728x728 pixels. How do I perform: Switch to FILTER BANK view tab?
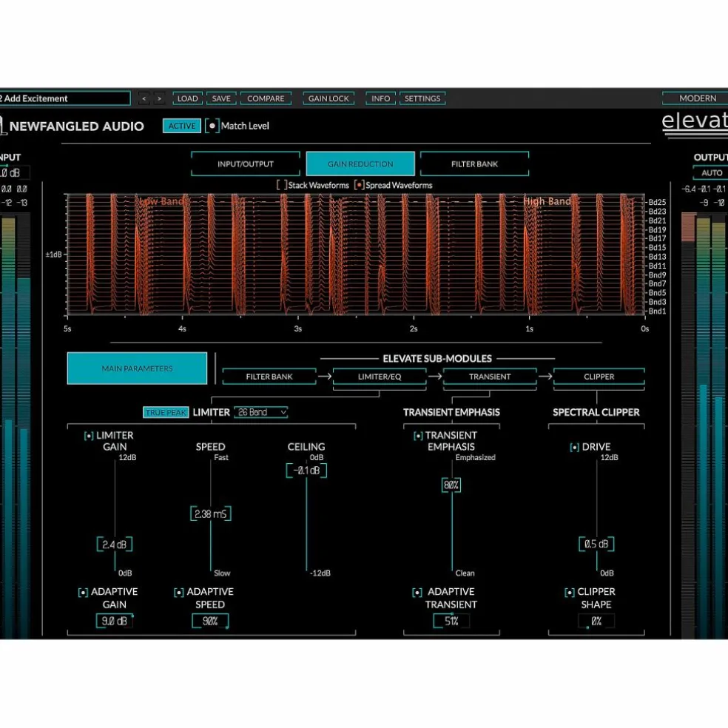point(474,164)
